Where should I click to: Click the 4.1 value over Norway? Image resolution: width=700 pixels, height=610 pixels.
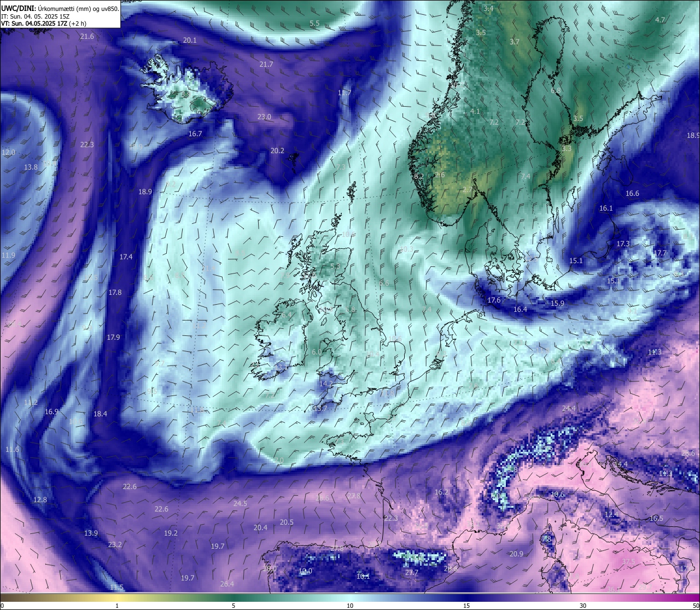pos(475,112)
